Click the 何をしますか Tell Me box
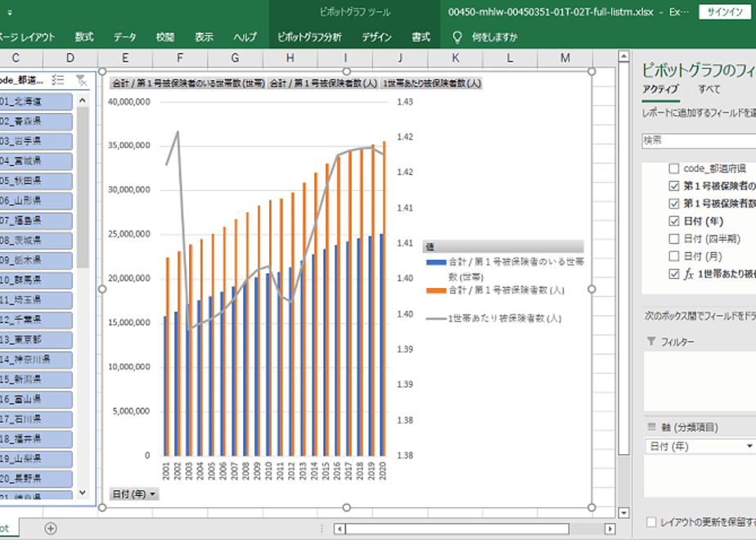 [495, 37]
